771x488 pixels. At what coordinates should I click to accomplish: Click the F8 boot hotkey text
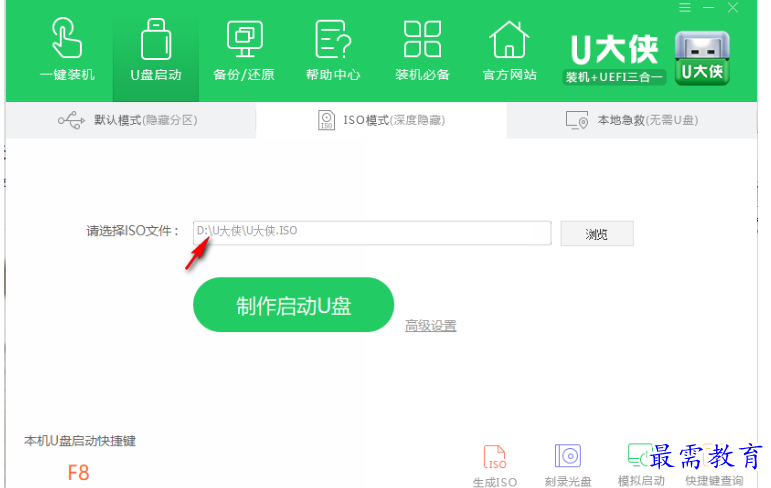pos(78,473)
